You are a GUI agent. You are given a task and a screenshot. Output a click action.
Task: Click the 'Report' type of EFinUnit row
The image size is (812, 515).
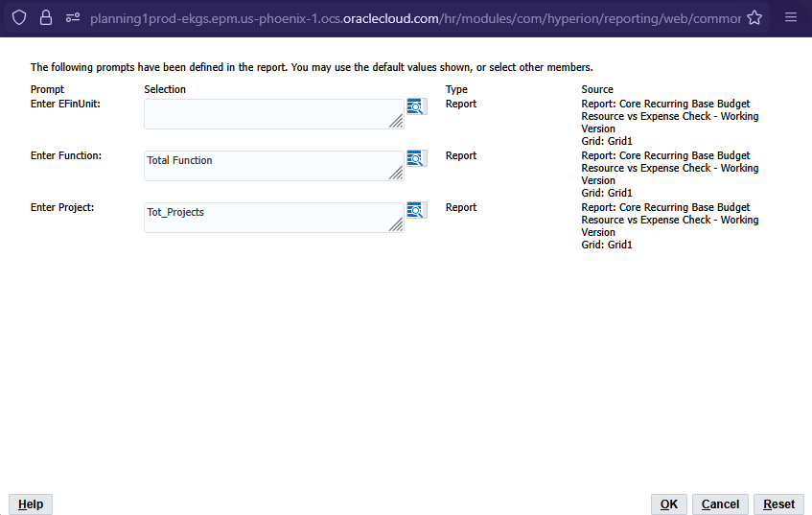coord(461,104)
